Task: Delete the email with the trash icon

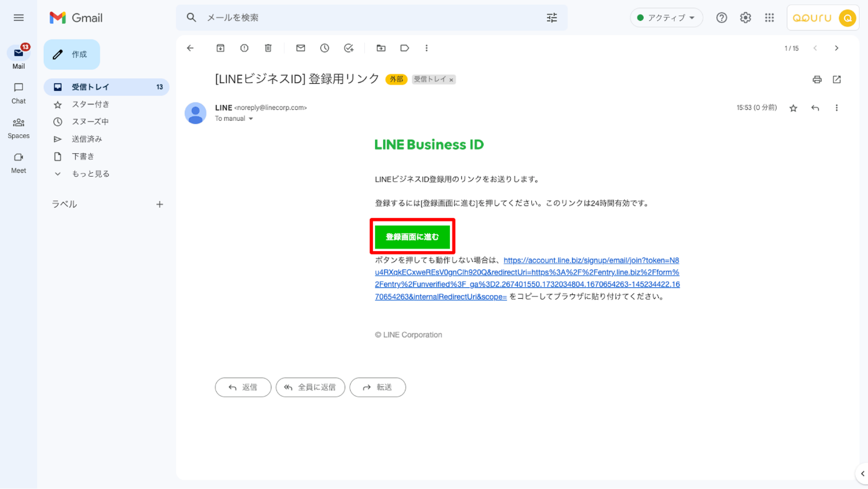Action: (x=268, y=48)
